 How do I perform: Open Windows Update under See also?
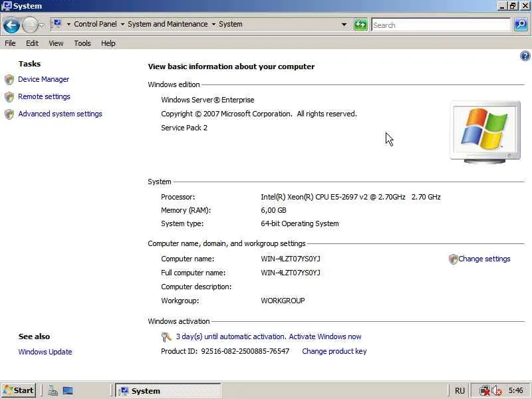click(45, 352)
